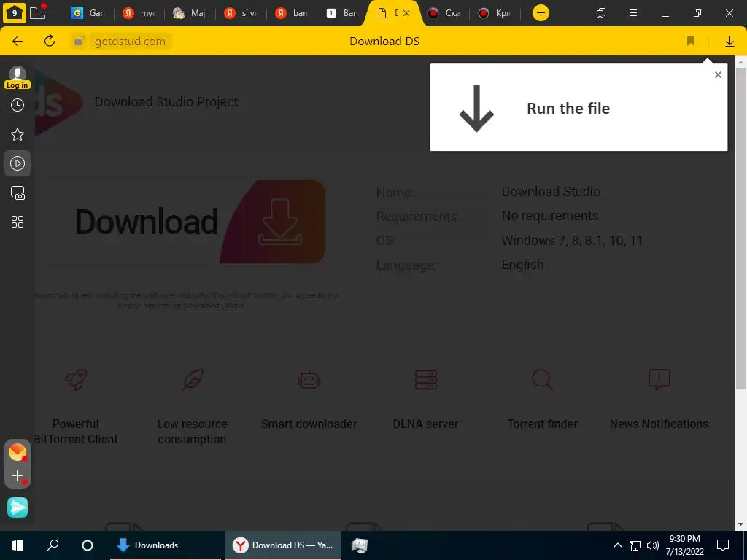Select the Download DS Yandex taskbar button
Image resolution: width=747 pixels, height=560 pixels.
coord(283,545)
